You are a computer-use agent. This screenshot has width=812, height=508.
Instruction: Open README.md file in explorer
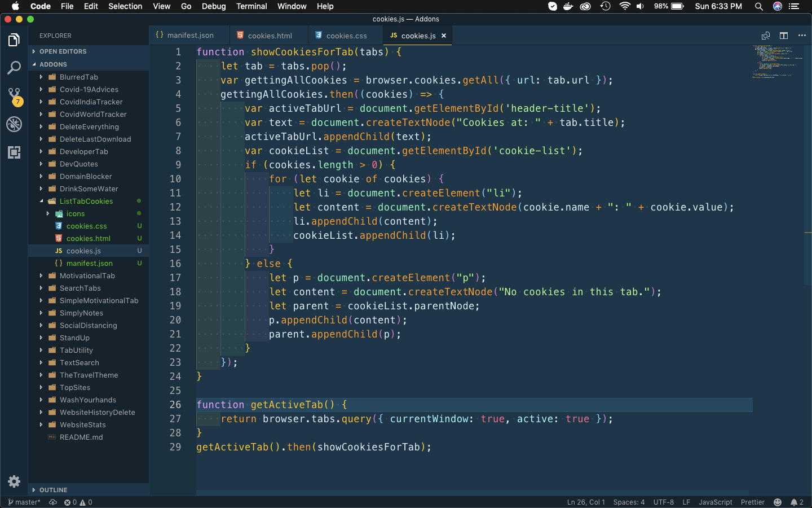89,437
